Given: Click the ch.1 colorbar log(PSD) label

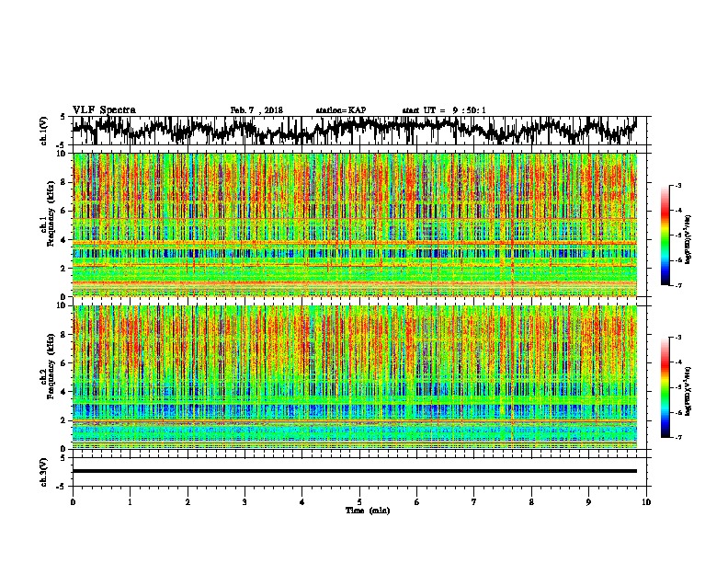Looking at the screenshot, I should (x=688, y=240).
